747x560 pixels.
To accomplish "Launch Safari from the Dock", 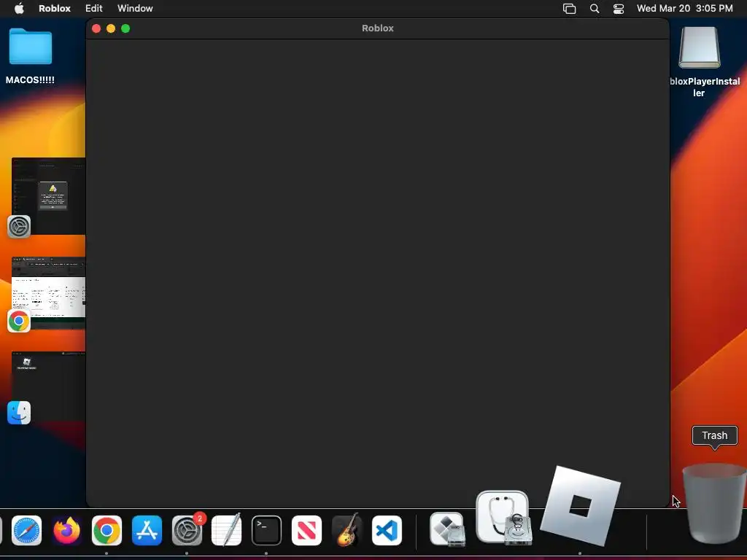I will coord(27,530).
